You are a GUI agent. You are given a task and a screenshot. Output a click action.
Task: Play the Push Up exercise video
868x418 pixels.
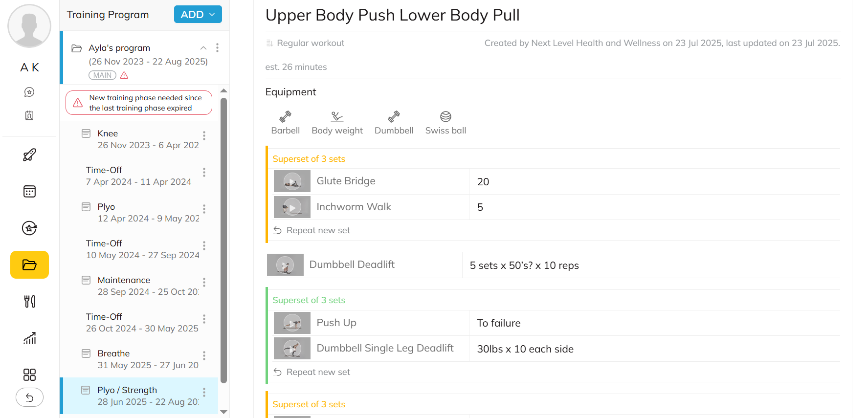point(292,323)
